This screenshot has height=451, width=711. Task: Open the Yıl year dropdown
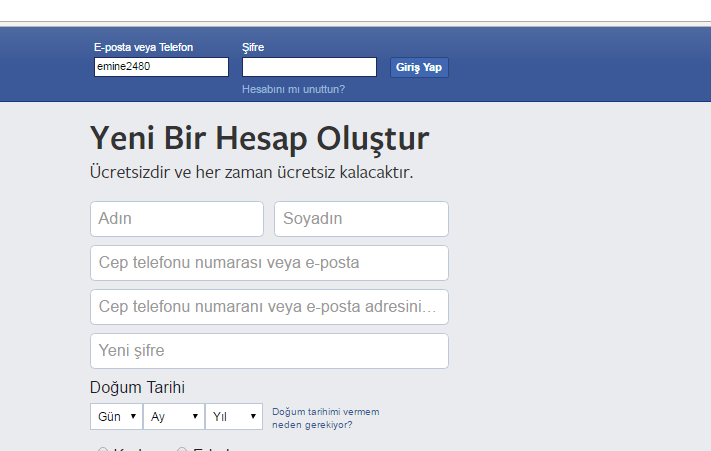tap(234, 417)
